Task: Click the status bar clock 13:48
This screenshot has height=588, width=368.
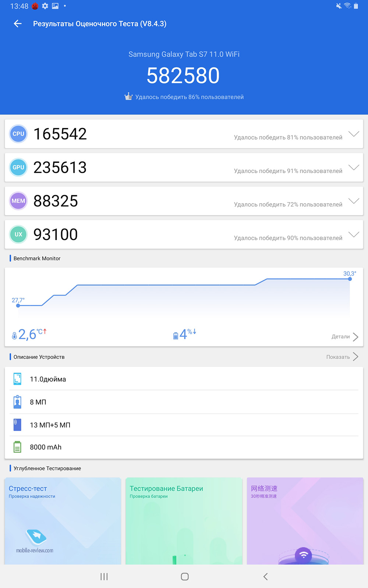Action: [19, 6]
